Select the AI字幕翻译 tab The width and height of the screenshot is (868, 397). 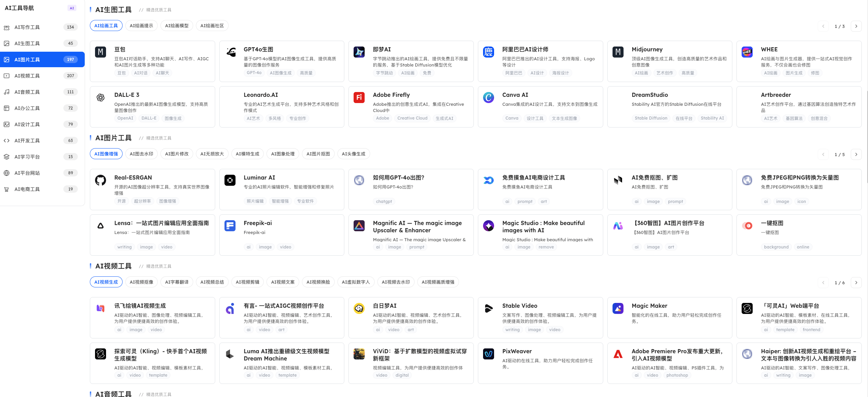tap(177, 282)
